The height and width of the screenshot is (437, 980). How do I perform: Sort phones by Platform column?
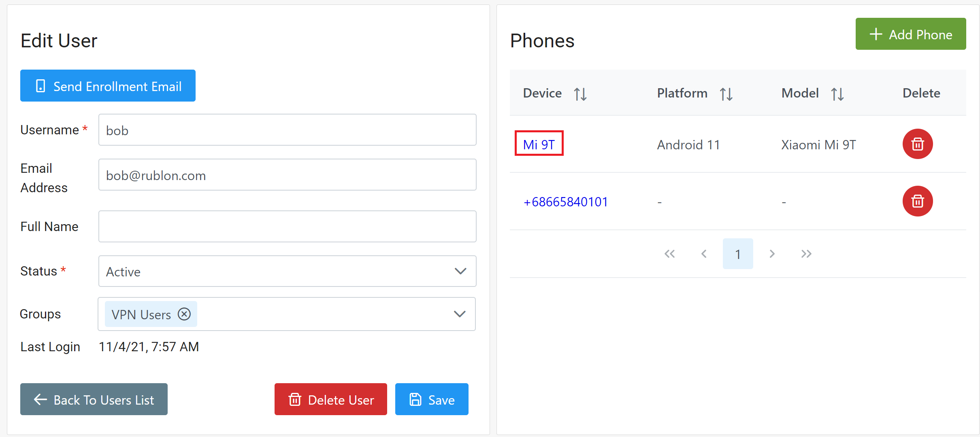(726, 94)
